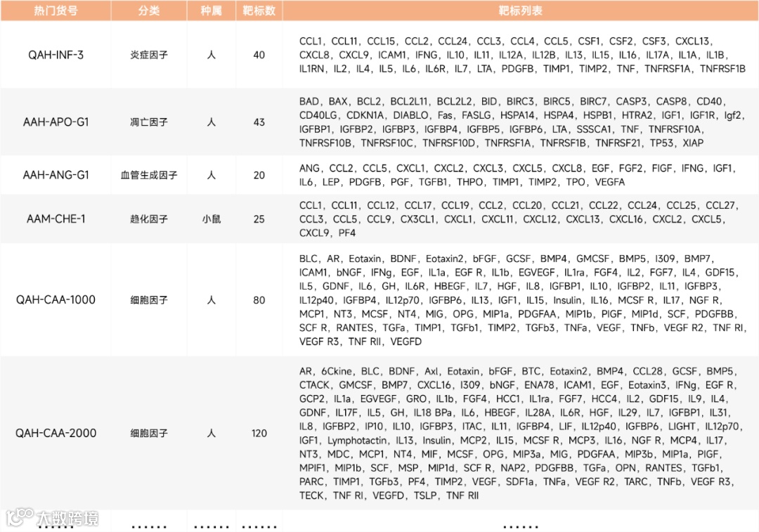Click 6Ckine in the QAH-CAA-2000 target list
The height and width of the screenshot is (532, 759).
point(337,371)
